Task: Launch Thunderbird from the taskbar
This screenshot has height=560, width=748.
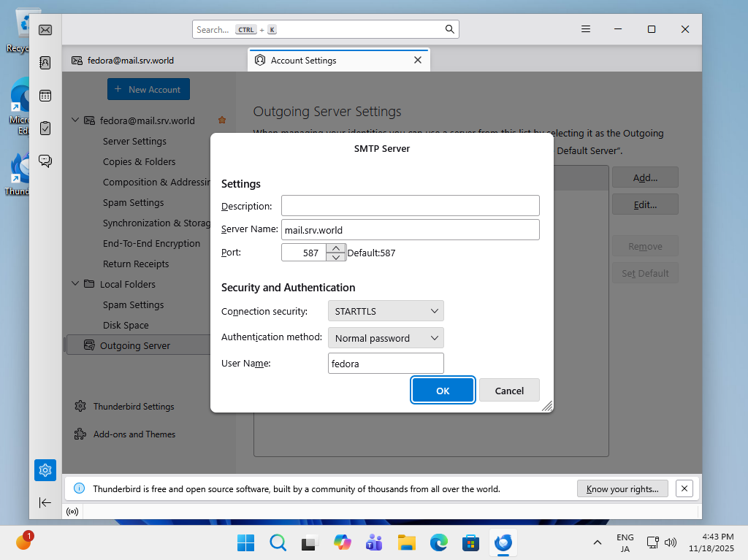Action: pyautogui.click(x=503, y=542)
